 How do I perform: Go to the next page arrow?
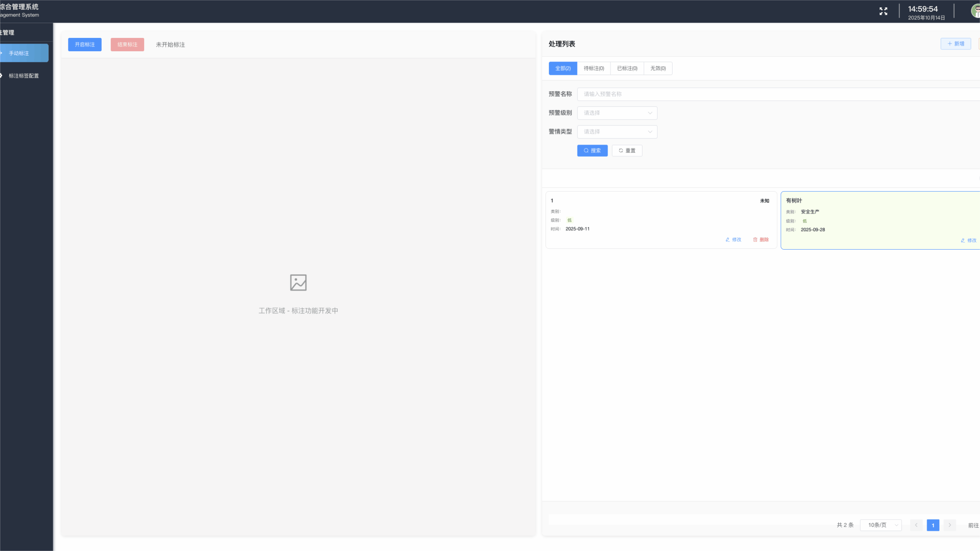pos(949,525)
